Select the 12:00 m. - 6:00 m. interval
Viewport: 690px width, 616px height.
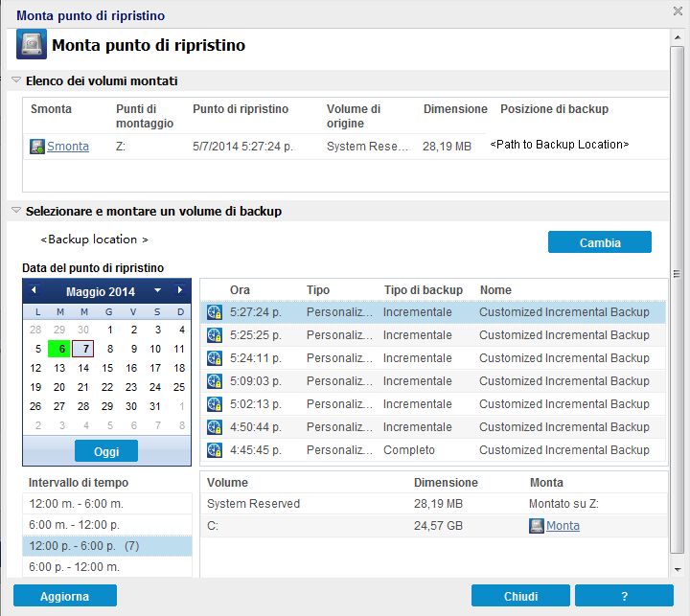click(107, 503)
